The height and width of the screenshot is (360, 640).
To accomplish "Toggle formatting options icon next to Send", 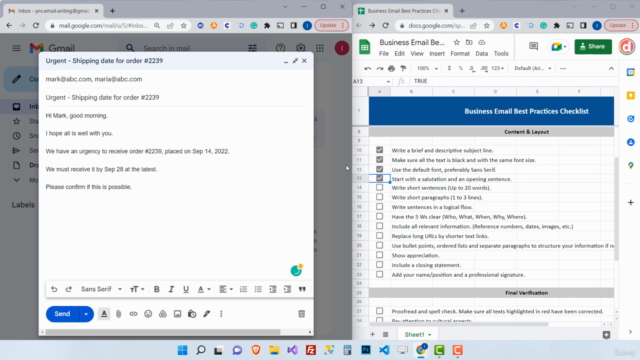I will (x=104, y=314).
